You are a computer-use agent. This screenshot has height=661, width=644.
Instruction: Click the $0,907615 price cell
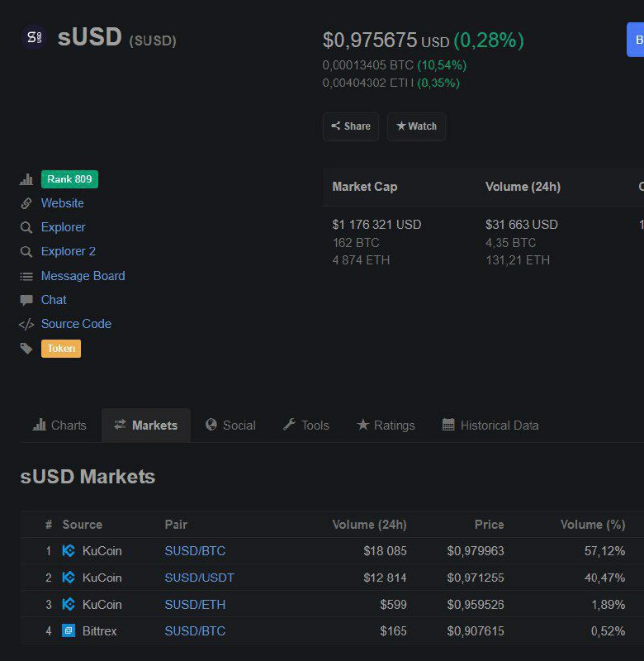click(x=476, y=631)
